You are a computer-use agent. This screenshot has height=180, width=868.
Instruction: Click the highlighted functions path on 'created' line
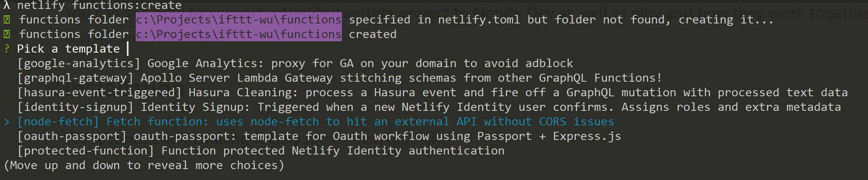238,34
